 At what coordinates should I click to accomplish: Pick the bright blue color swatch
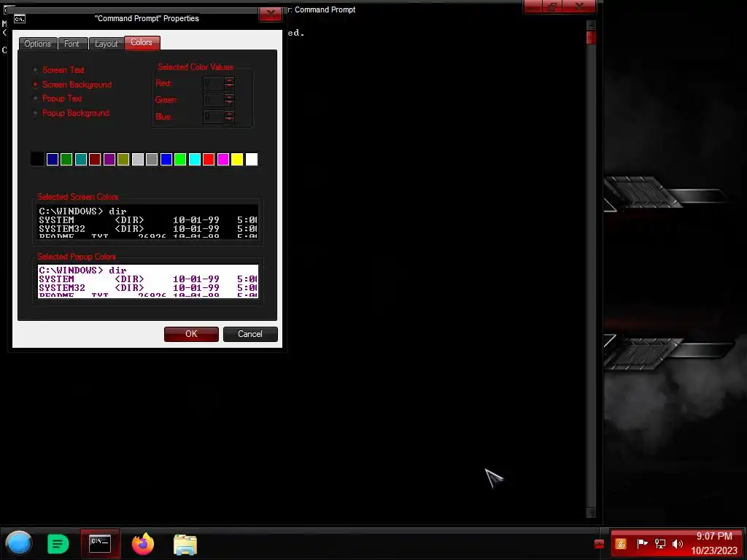click(166, 159)
